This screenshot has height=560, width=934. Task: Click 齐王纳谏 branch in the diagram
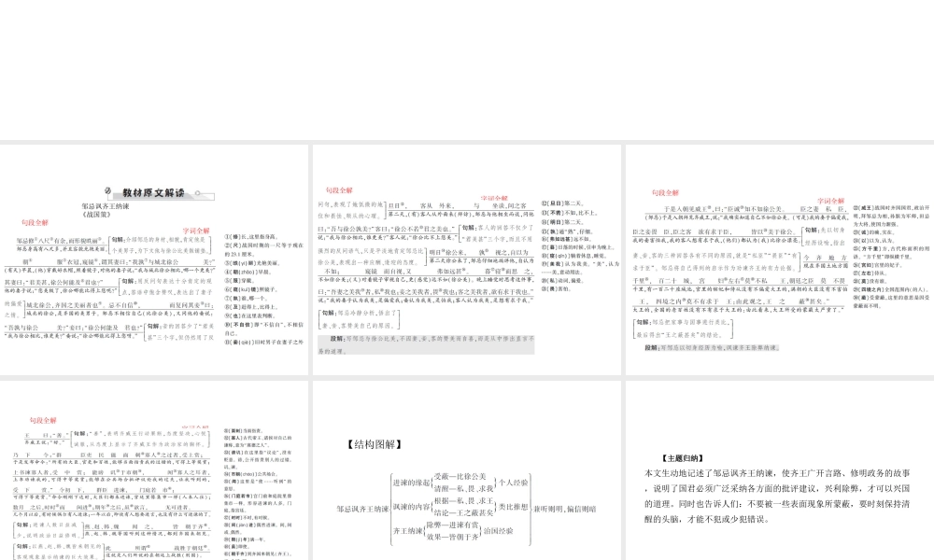pos(407,531)
